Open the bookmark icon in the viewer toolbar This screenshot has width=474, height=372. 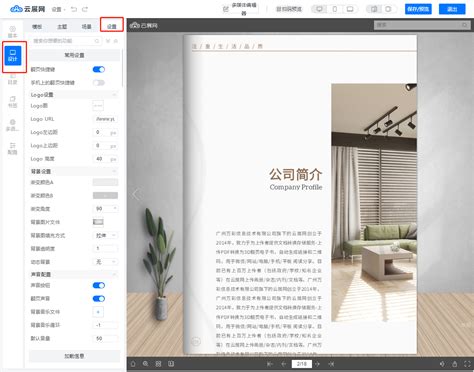point(171,364)
